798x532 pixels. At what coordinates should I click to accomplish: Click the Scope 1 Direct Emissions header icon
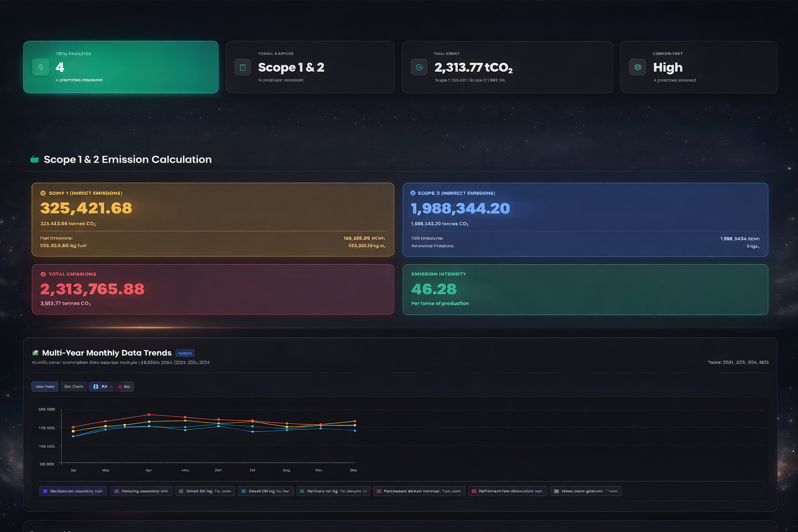(x=43, y=193)
